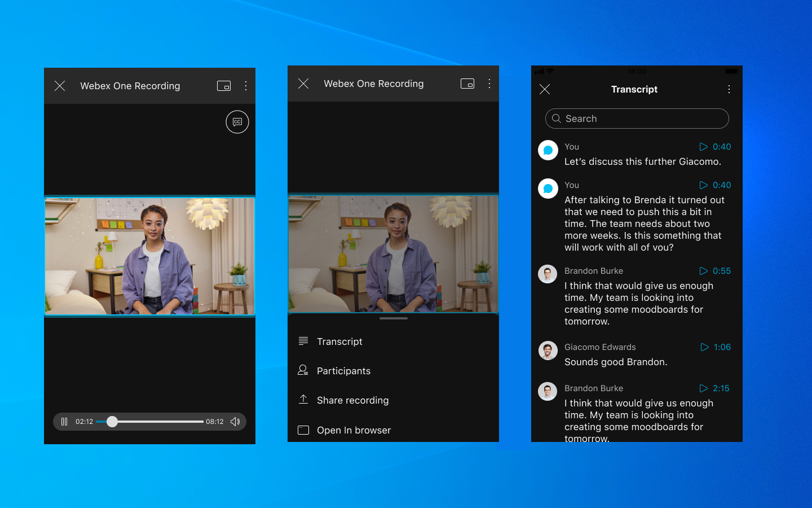812x508 pixels.
Task: Pause the recording playback
Action: pyautogui.click(x=64, y=422)
